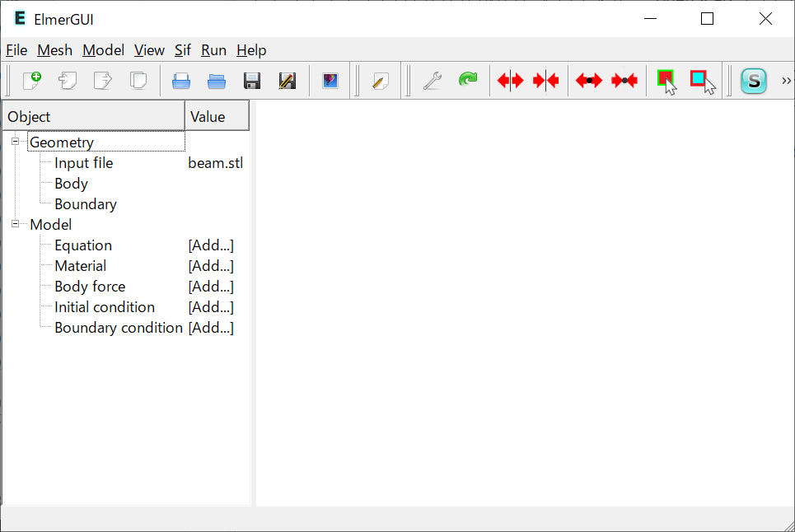
Task: Click the green Remesh arrow icon
Action: (x=468, y=80)
